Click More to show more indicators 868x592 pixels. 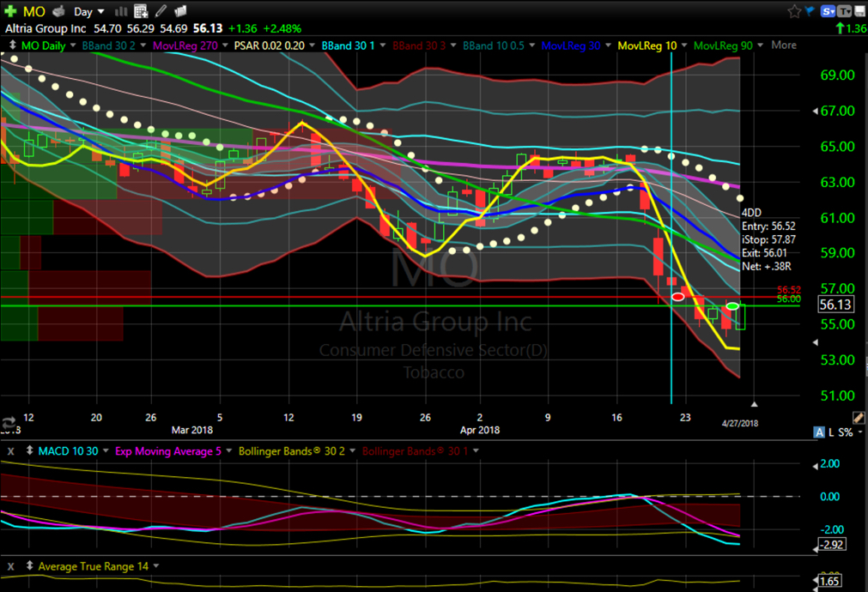point(784,45)
